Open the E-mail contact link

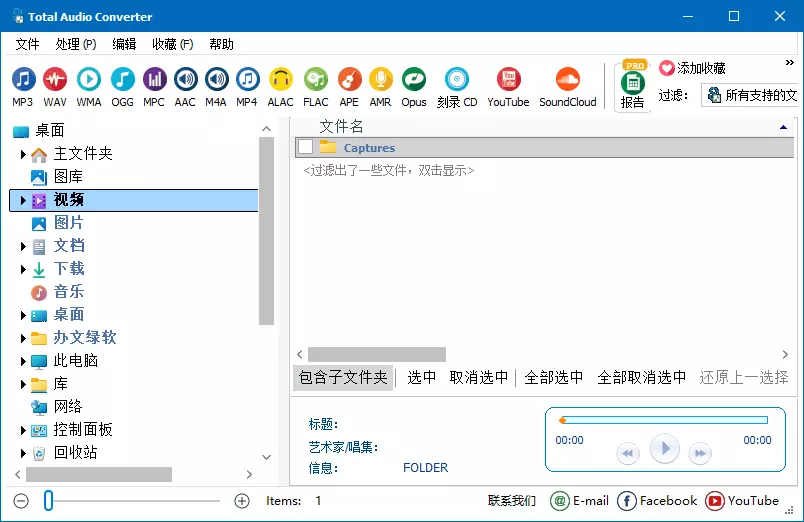pos(580,501)
